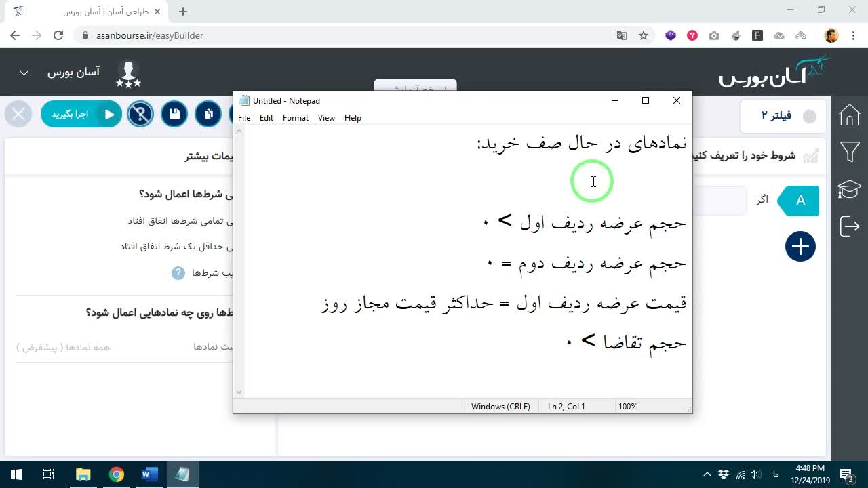
Task: Switch to Notepad on the taskbar
Action: (182, 474)
